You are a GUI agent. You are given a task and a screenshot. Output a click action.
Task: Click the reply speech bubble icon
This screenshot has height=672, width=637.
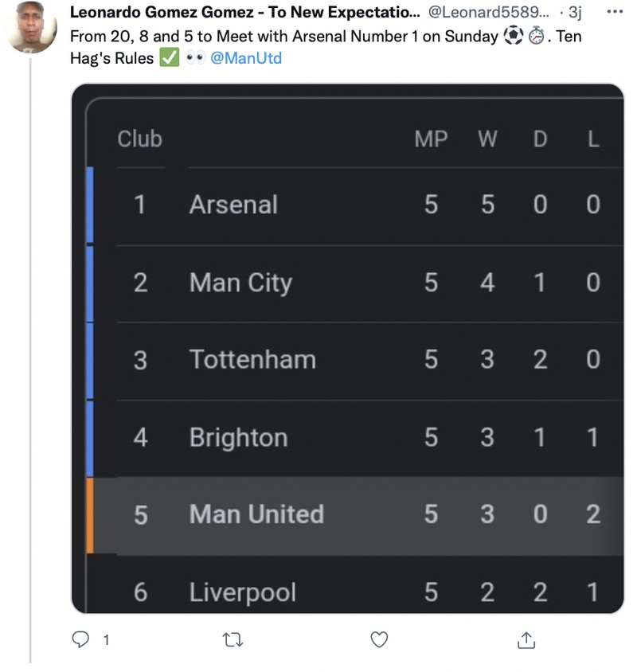pos(80,639)
